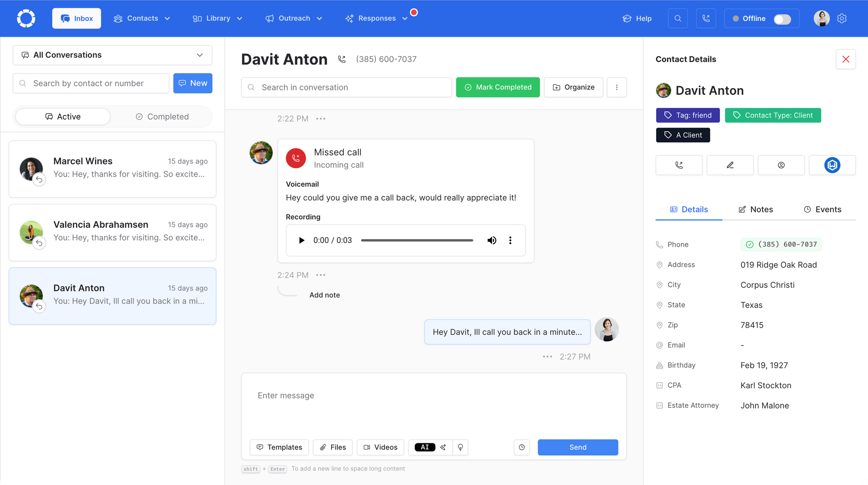Click the New conversation button
The image size is (868, 485).
pyautogui.click(x=193, y=83)
